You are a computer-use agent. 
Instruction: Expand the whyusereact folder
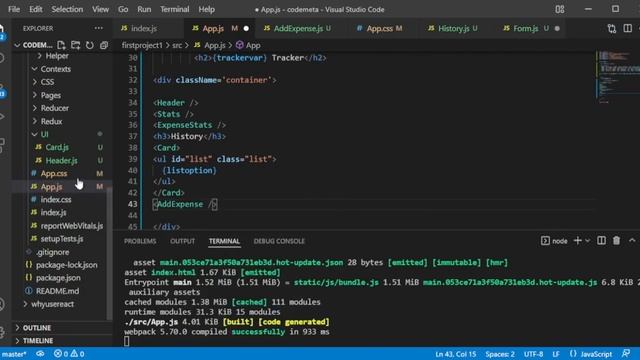[x=53, y=304]
